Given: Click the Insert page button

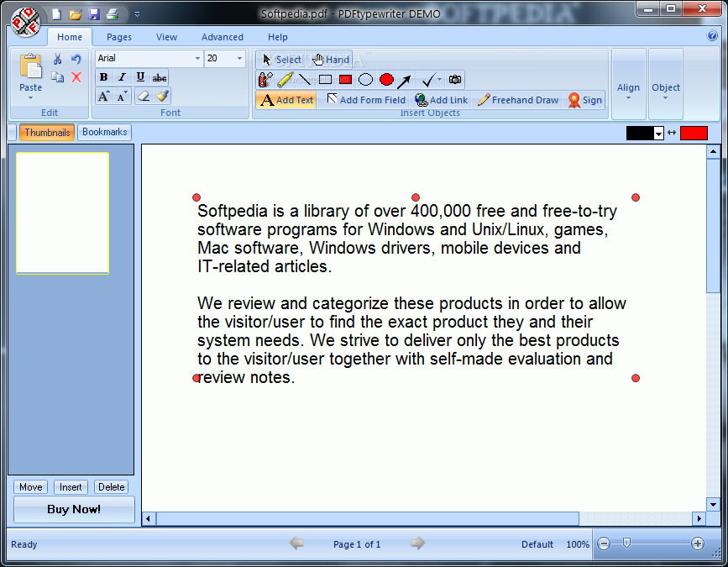Looking at the screenshot, I should 71,487.
